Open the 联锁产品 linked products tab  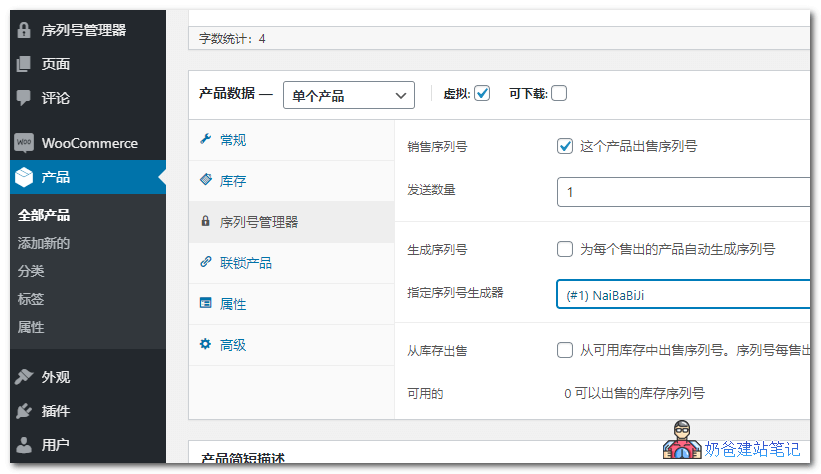pos(245,263)
